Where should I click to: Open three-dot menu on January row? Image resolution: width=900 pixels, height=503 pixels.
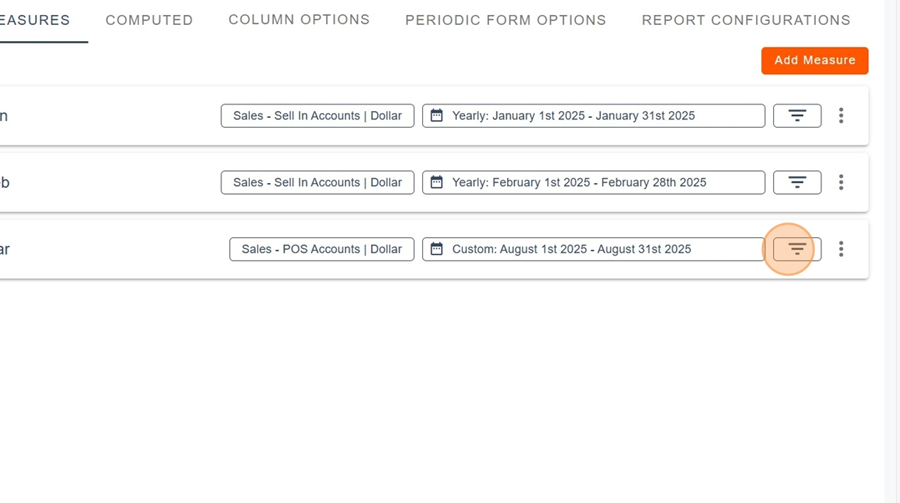click(x=841, y=115)
